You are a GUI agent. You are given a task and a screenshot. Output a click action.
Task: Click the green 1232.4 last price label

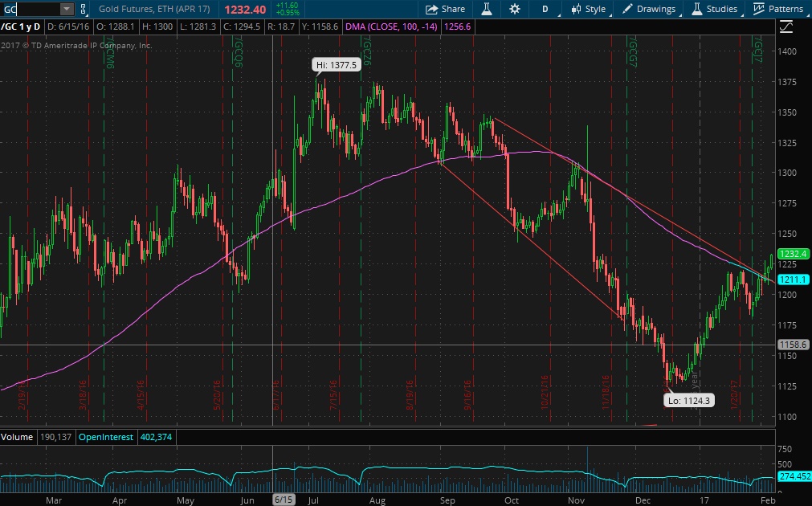click(793, 254)
